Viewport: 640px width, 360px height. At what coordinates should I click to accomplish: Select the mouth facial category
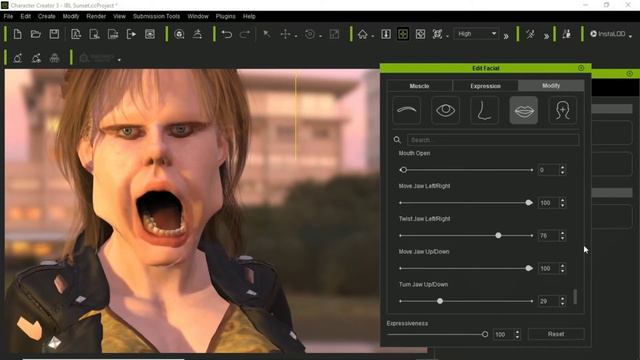click(x=524, y=110)
